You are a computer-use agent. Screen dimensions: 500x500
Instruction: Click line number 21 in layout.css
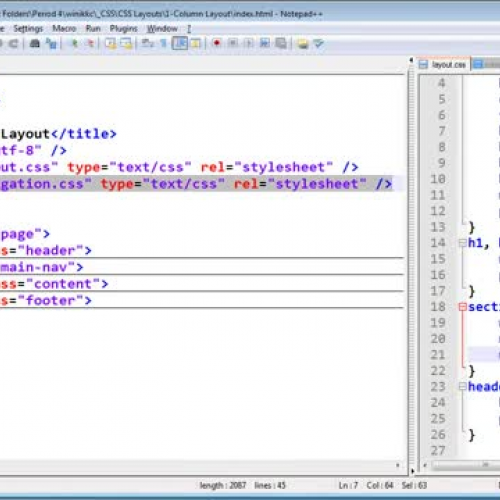(438, 355)
